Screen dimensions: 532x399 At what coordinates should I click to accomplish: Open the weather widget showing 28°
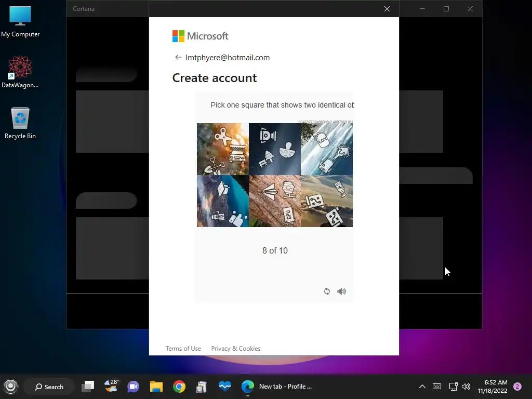point(111,386)
